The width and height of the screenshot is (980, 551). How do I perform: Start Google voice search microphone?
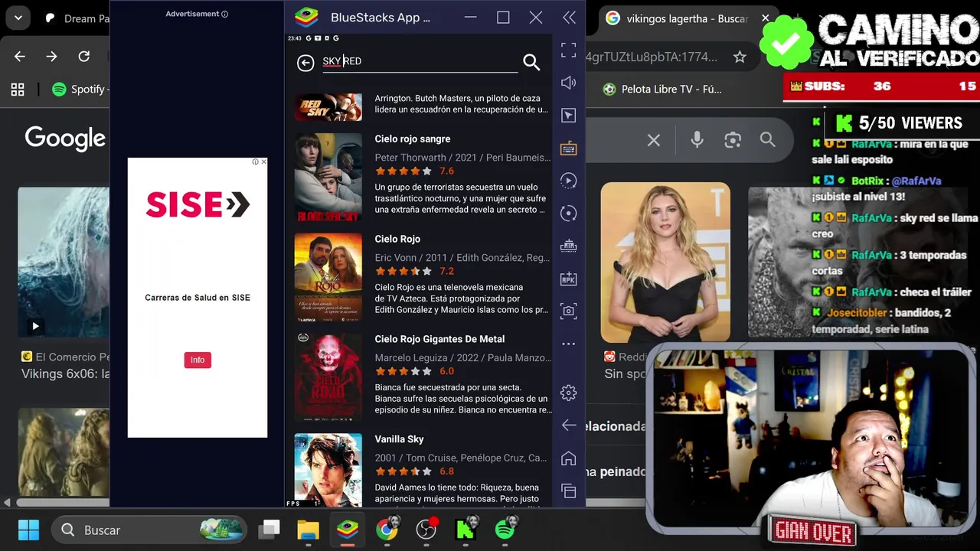[x=697, y=139]
